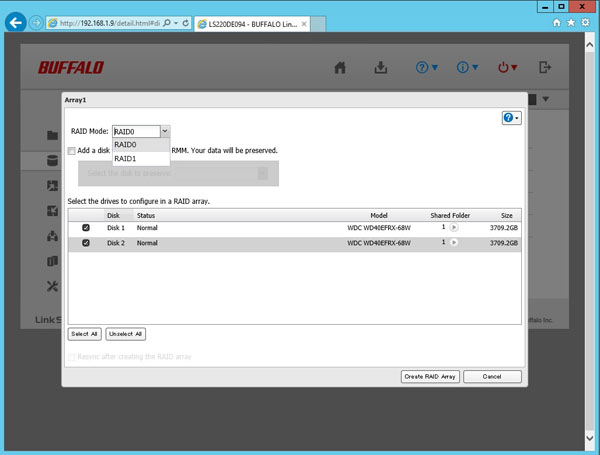Open Disk 2 shared folder arrow icon
This screenshot has height=455, width=600.
(454, 243)
